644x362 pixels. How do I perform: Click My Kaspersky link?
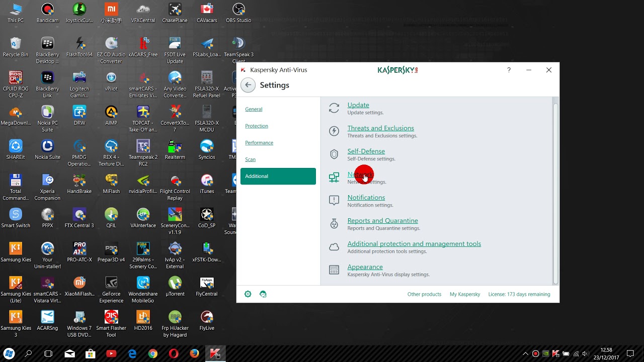click(x=465, y=294)
